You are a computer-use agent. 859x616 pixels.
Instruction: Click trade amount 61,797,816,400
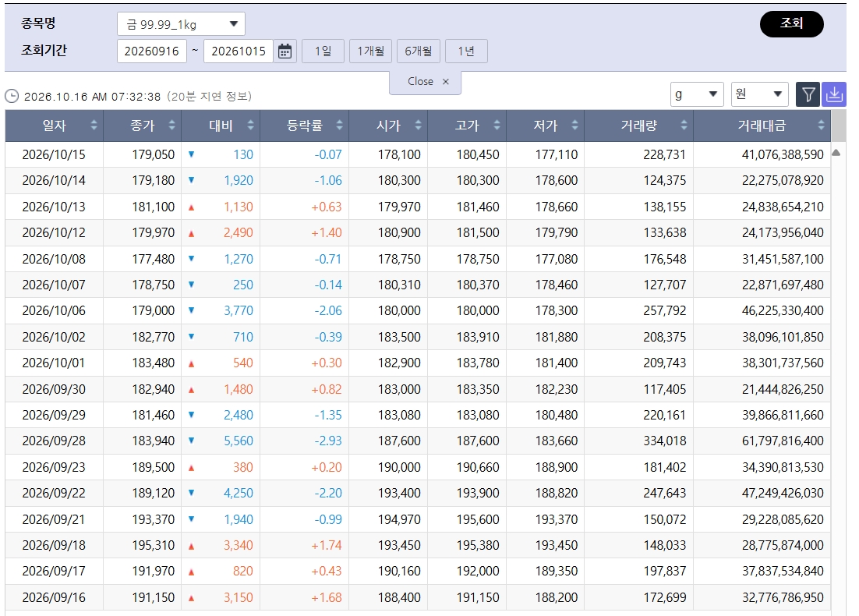coord(783,441)
